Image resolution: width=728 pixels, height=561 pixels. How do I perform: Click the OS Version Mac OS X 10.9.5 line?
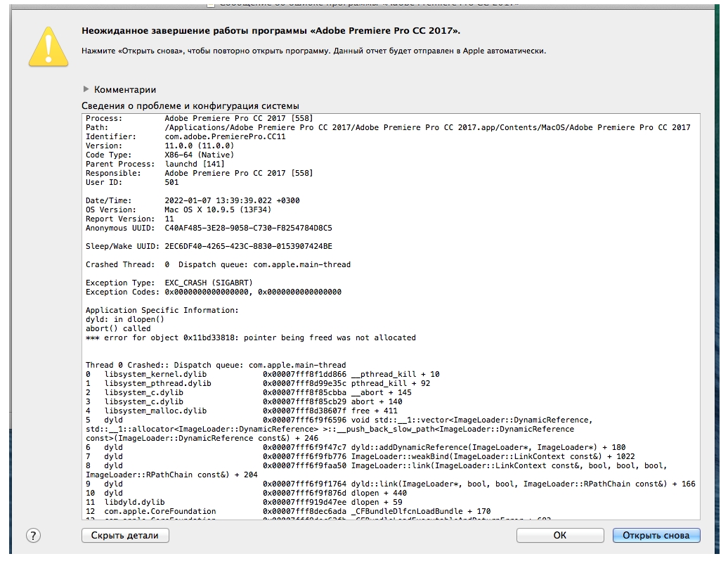pyautogui.click(x=178, y=209)
